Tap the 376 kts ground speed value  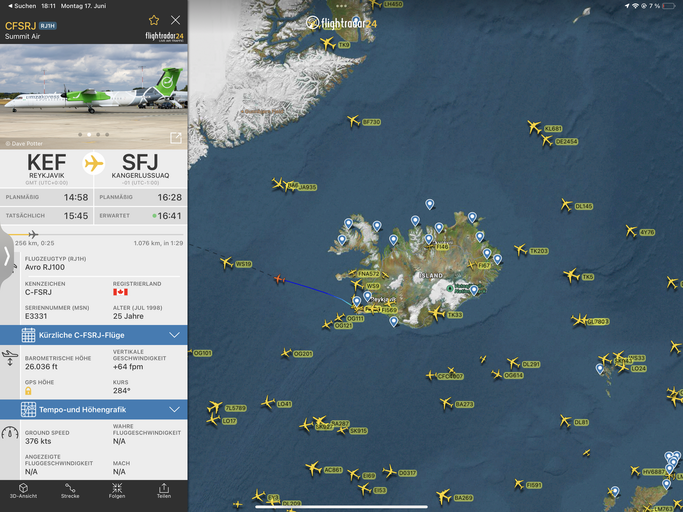point(38,441)
